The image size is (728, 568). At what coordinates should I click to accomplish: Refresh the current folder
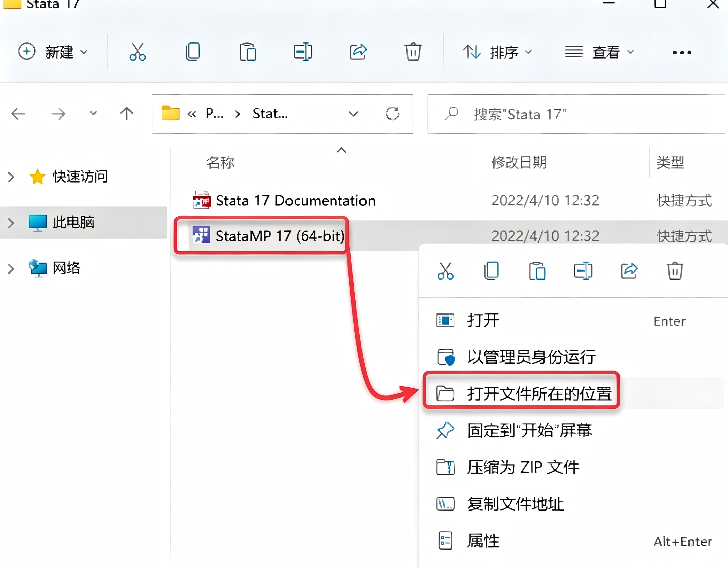(393, 114)
